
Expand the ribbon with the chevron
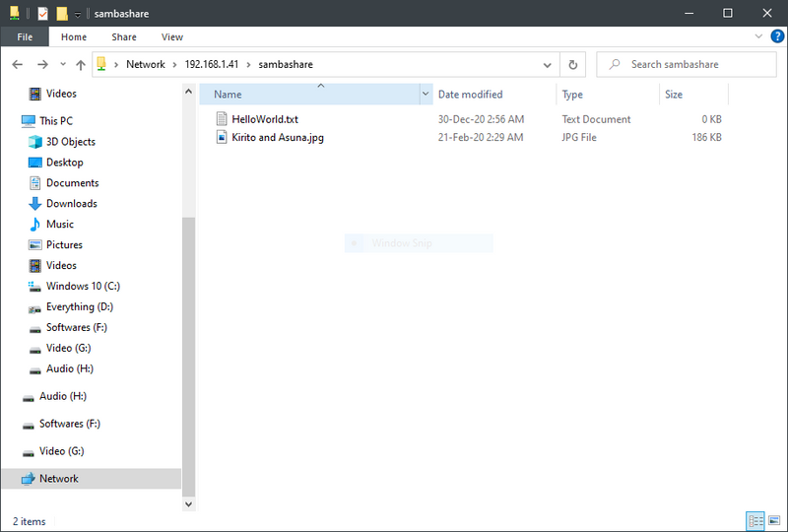click(758, 36)
